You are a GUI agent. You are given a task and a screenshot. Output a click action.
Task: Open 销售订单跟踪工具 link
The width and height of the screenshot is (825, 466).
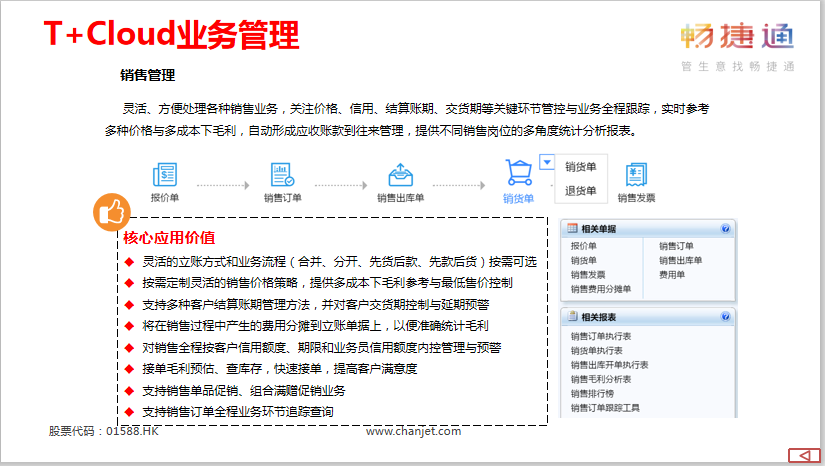click(x=605, y=408)
